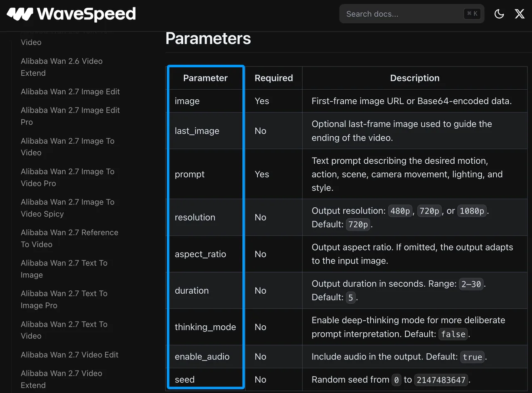
Task: Click 'Yes' in the prompt row
Action: click(x=262, y=174)
